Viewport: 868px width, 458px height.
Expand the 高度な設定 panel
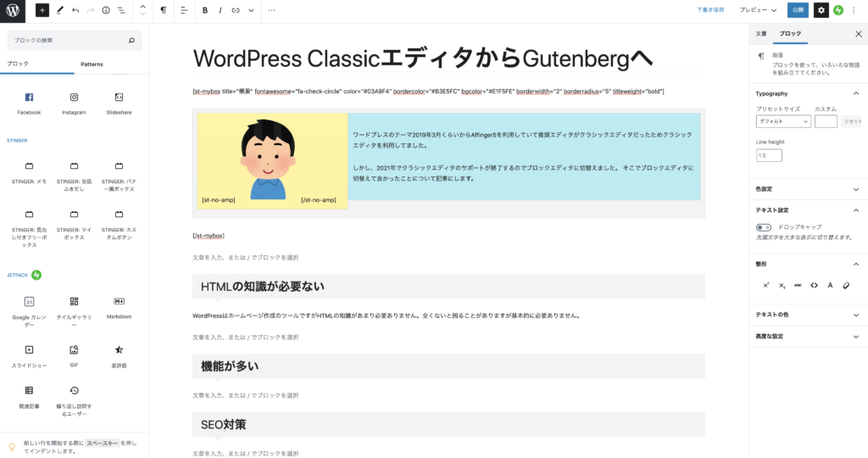(808, 336)
